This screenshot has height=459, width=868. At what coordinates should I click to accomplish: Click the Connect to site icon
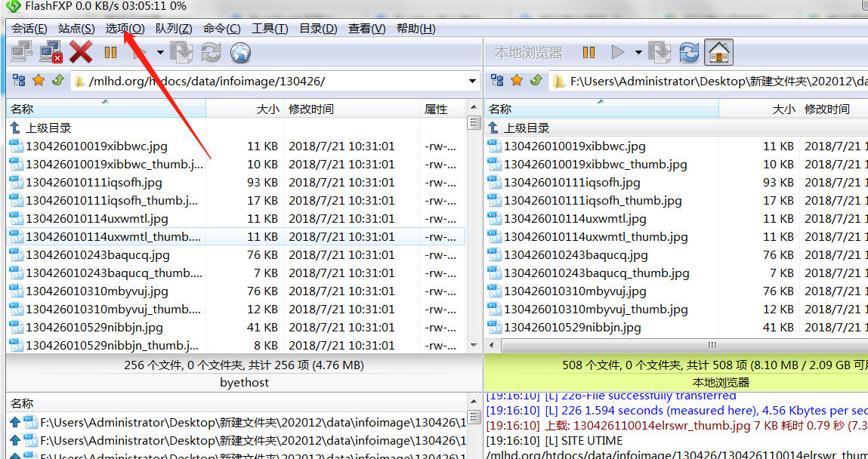tap(21, 52)
